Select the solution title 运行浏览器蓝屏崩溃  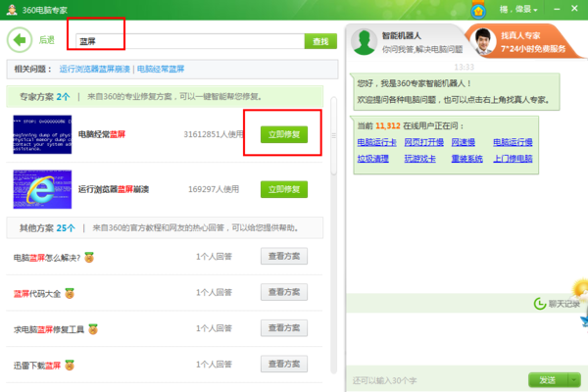[114, 189]
